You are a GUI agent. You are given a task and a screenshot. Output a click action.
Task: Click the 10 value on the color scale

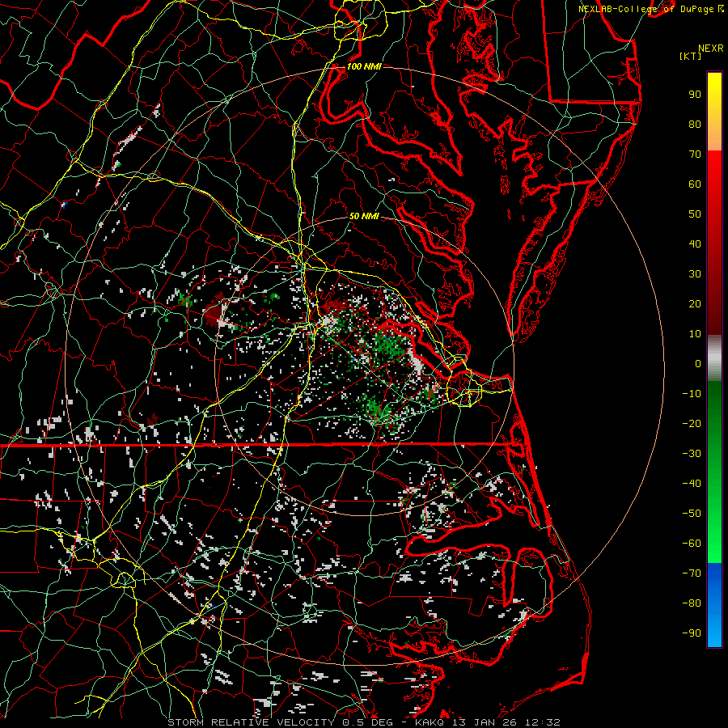[x=695, y=334]
